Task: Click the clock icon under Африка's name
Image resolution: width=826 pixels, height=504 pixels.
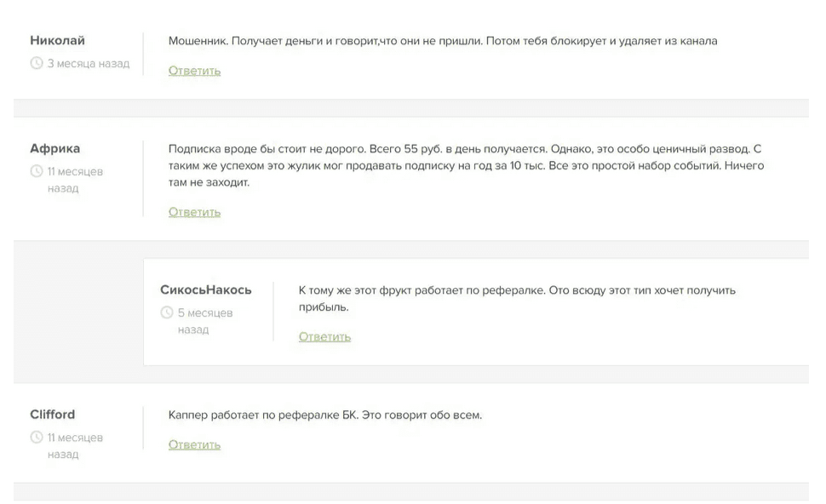Action: (x=37, y=172)
